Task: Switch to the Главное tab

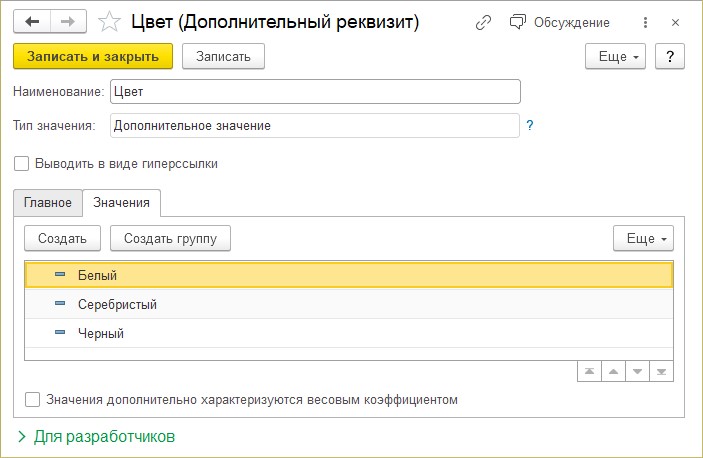Action: coord(47,202)
